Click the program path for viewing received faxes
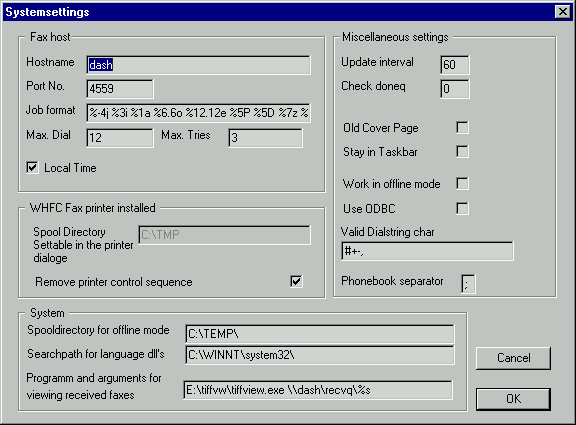 (318, 390)
